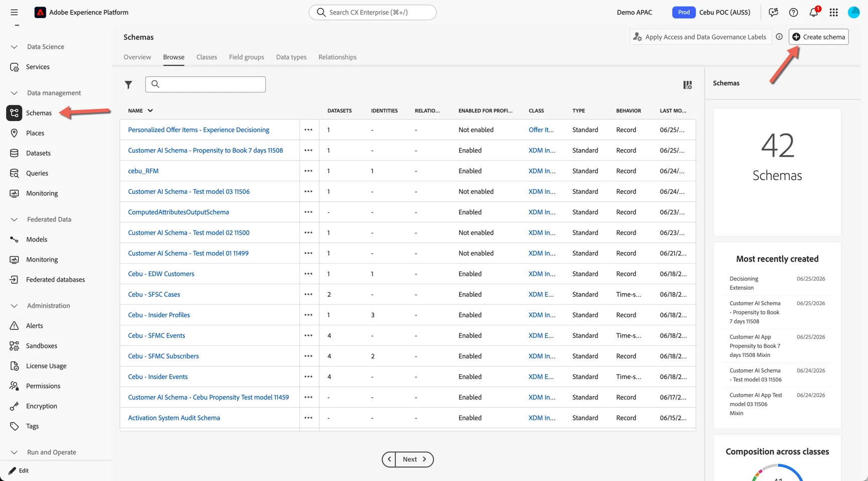The width and height of the screenshot is (868, 481).
Task: Open the feedback chat icon
Action: pyautogui.click(x=773, y=12)
